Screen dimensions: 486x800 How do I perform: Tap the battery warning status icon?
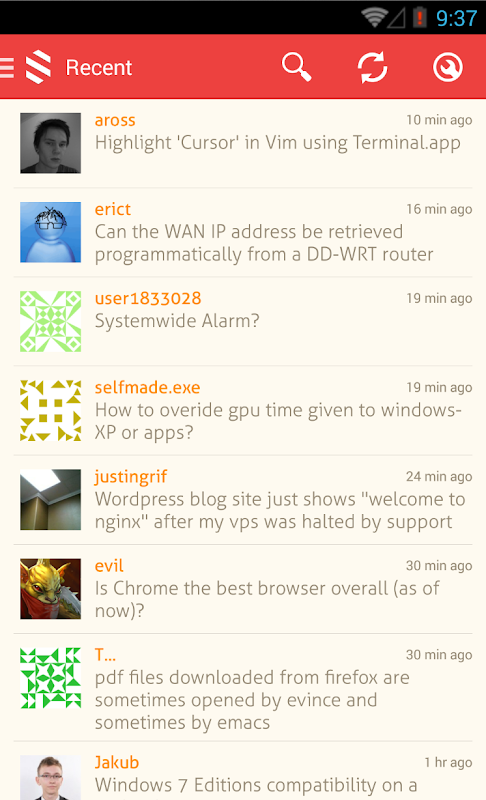point(420,18)
